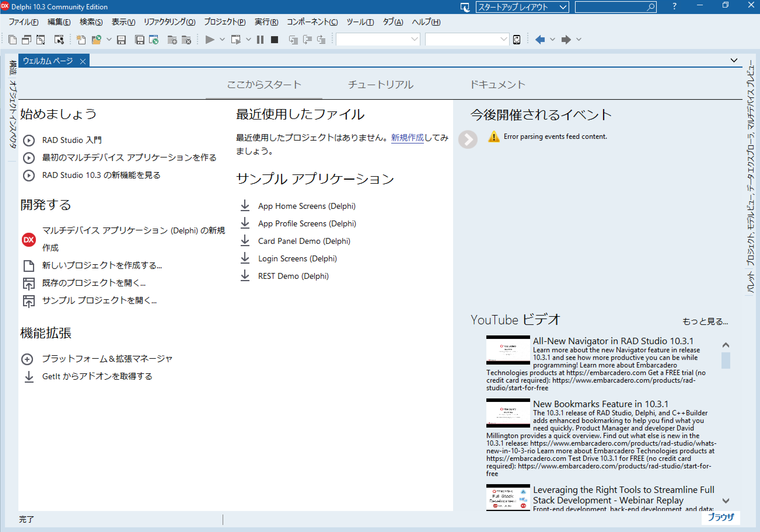This screenshot has height=532, width=760.
Task: Expand the Run Without Debugging dropdown arrow
Action: (249, 40)
